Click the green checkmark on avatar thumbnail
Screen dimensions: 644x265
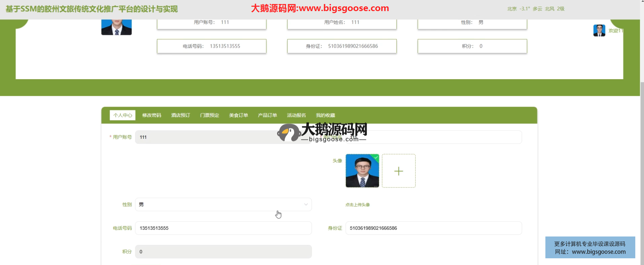376,157
